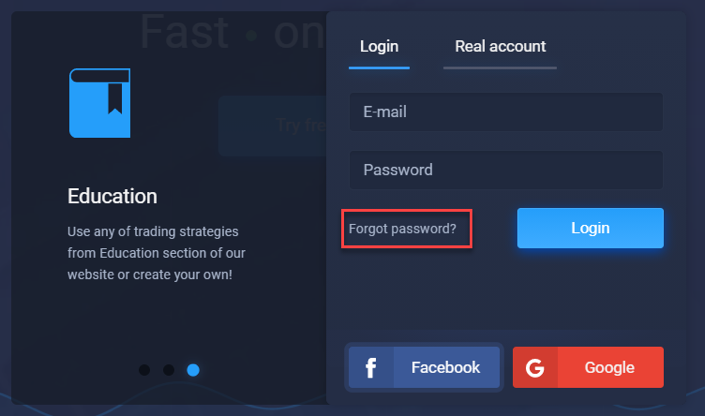The height and width of the screenshot is (416, 706).
Task: Click the Google 'G' logo icon
Action: (535, 367)
